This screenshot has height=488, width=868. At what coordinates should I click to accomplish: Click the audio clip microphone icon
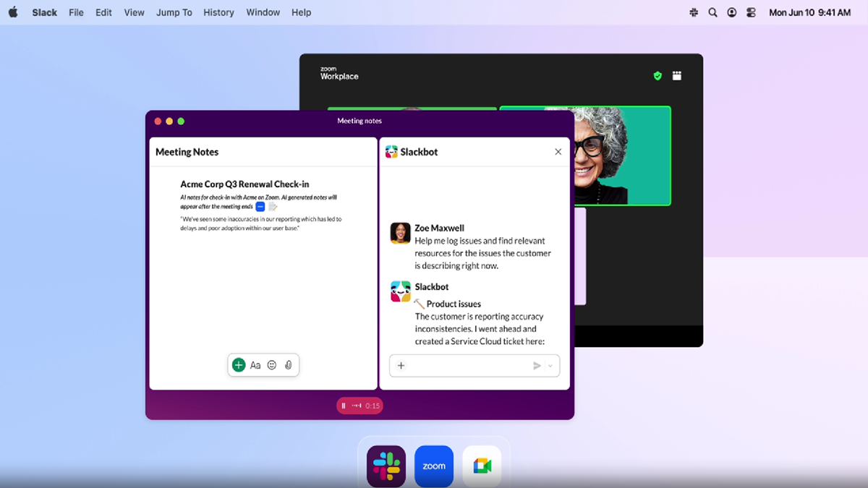(x=288, y=365)
